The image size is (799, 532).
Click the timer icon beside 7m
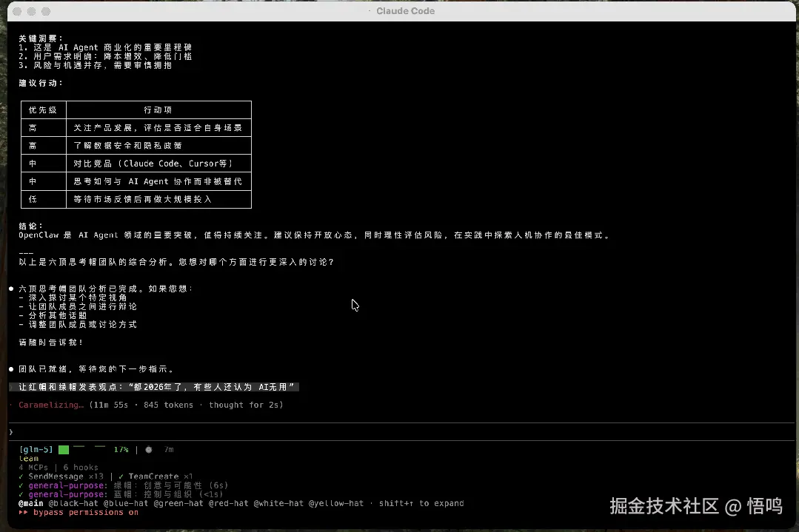tap(149, 450)
